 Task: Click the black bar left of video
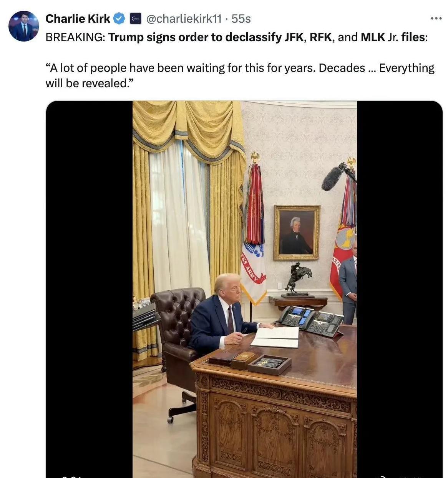coord(89,289)
